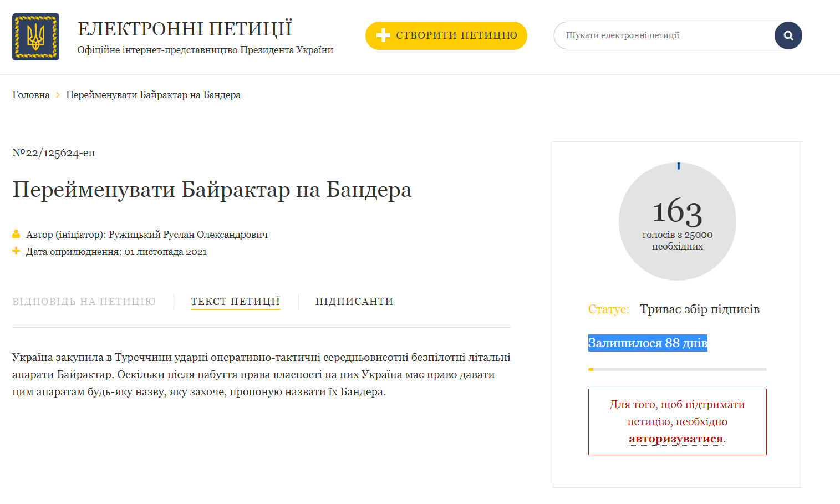This screenshot has width=840, height=504.
Task: Click the Ukrainian trident coat of arms logo
Action: (x=35, y=36)
